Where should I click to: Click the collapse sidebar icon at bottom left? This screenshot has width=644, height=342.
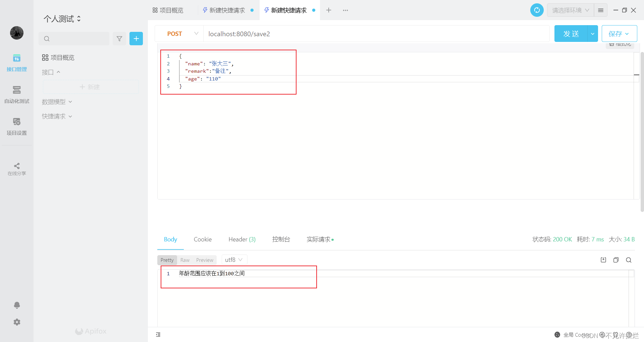pos(158,335)
